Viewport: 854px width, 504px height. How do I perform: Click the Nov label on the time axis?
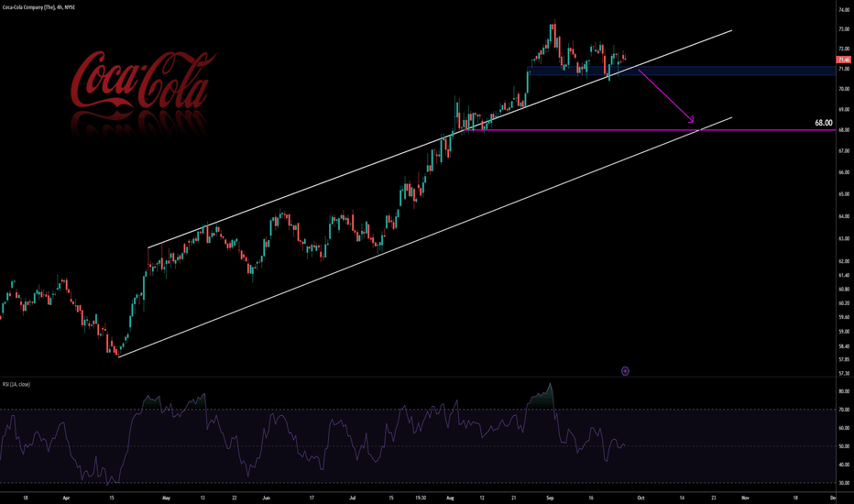click(745, 498)
